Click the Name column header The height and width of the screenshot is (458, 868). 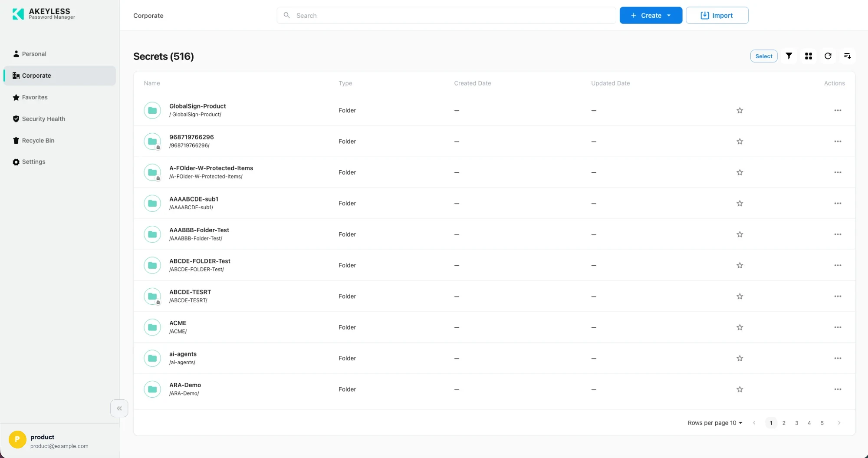coord(152,83)
